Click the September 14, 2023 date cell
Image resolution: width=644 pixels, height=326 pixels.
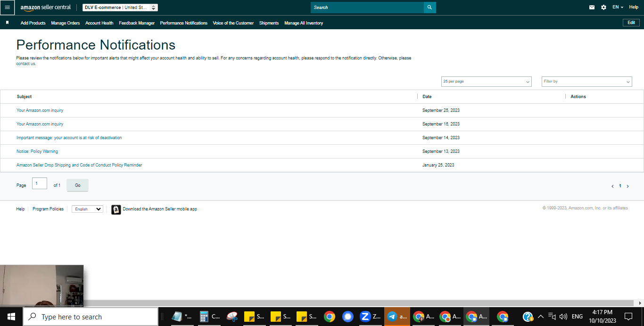tap(441, 138)
